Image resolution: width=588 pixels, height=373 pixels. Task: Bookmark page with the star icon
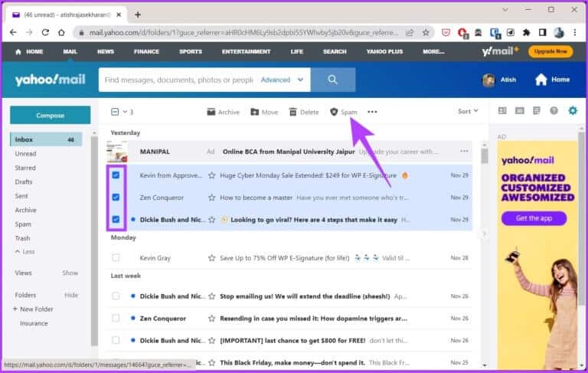426,33
